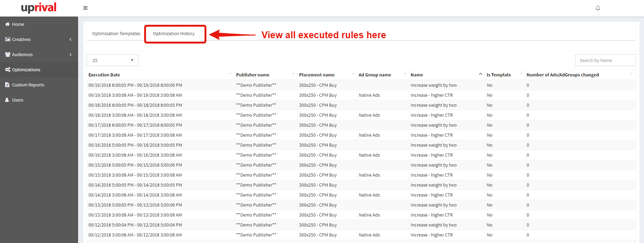Open Publisher name column filter arrow

coord(293,74)
